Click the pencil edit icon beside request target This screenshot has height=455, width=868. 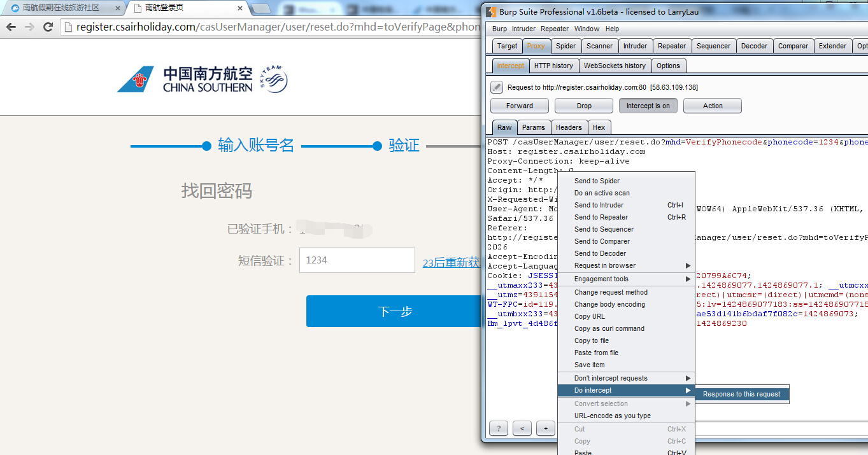coord(497,87)
